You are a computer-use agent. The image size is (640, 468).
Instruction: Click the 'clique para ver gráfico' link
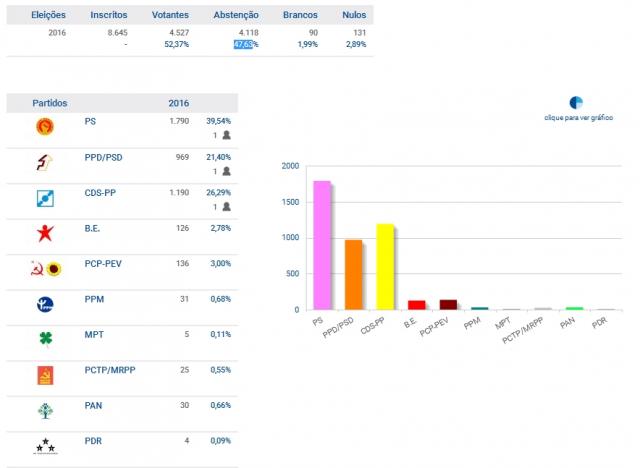[x=577, y=118]
